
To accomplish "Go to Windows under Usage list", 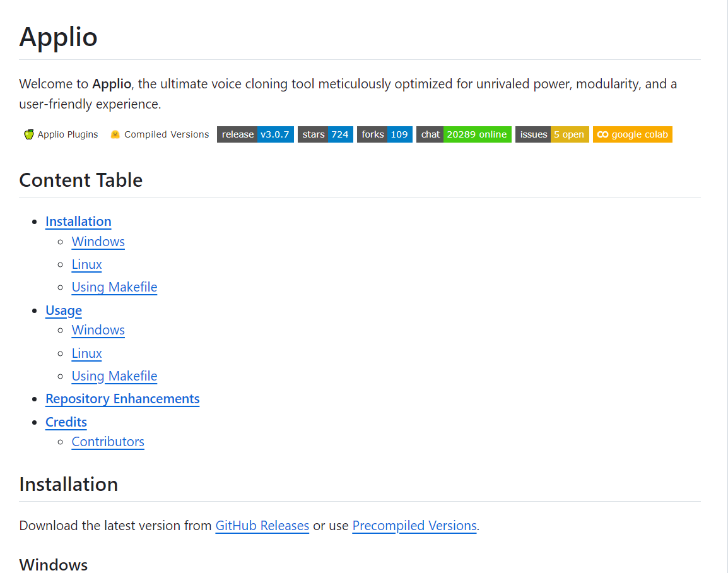I will point(98,329).
